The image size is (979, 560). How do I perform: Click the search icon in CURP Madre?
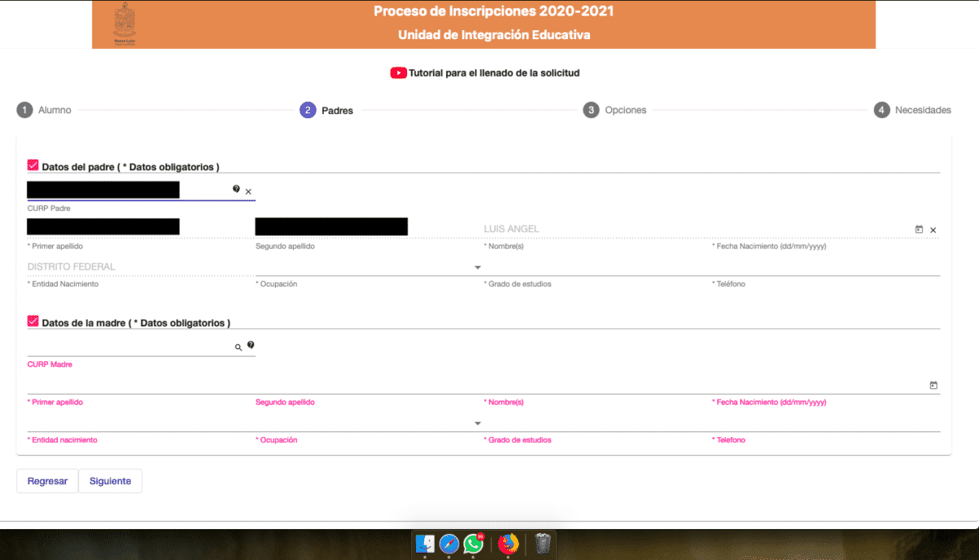pyautogui.click(x=238, y=347)
